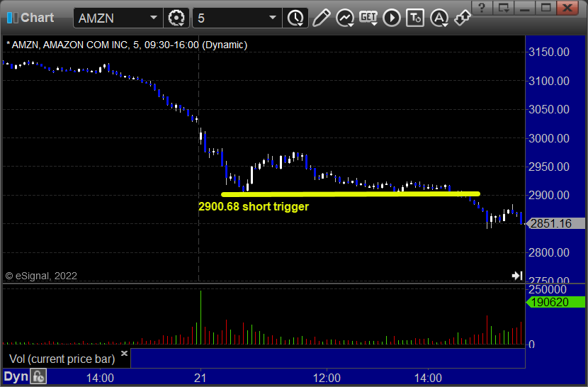Click the 2800.00 price axis label
Screen dimensions: 588x387
[x=548, y=252]
